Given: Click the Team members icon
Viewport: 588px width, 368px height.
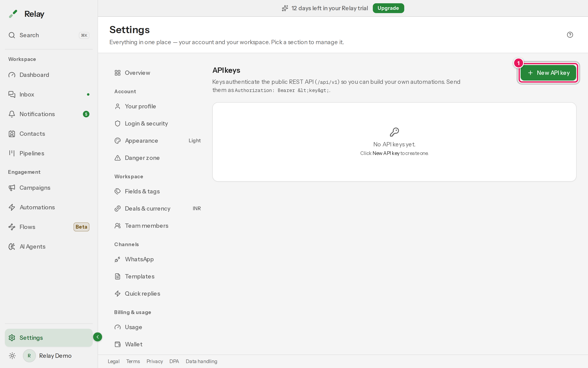Looking at the screenshot, I should click(118, 226).
